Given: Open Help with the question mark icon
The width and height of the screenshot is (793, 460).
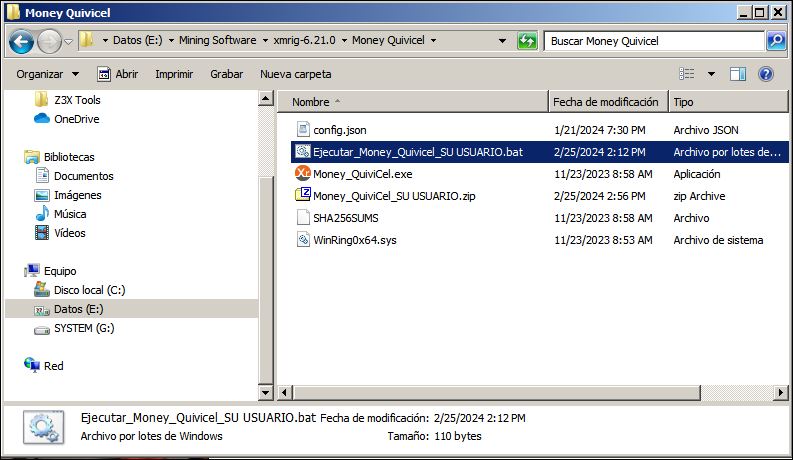Looking at the screenshot, I should pyautogui.click(x=766, y=74).
